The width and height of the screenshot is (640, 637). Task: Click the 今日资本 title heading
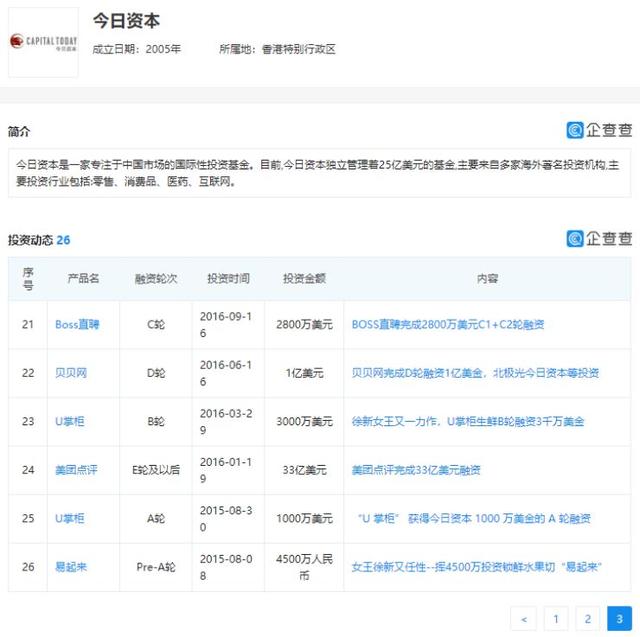tap(126, 21)
